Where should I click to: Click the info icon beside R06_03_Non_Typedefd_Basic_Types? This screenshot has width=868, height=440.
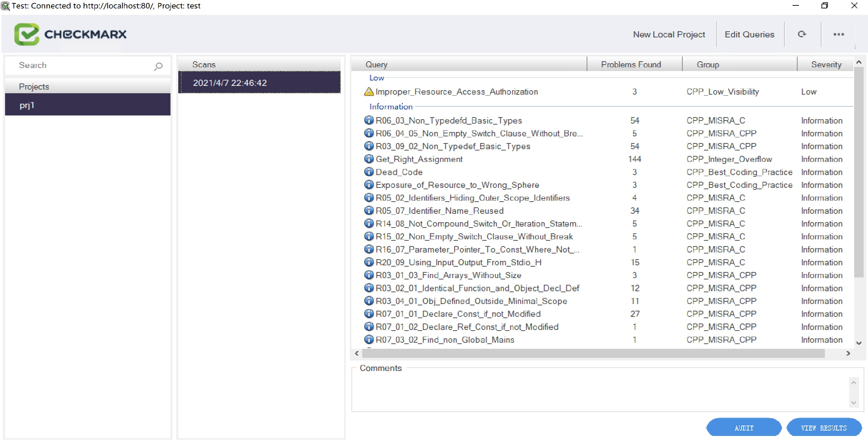369,120
